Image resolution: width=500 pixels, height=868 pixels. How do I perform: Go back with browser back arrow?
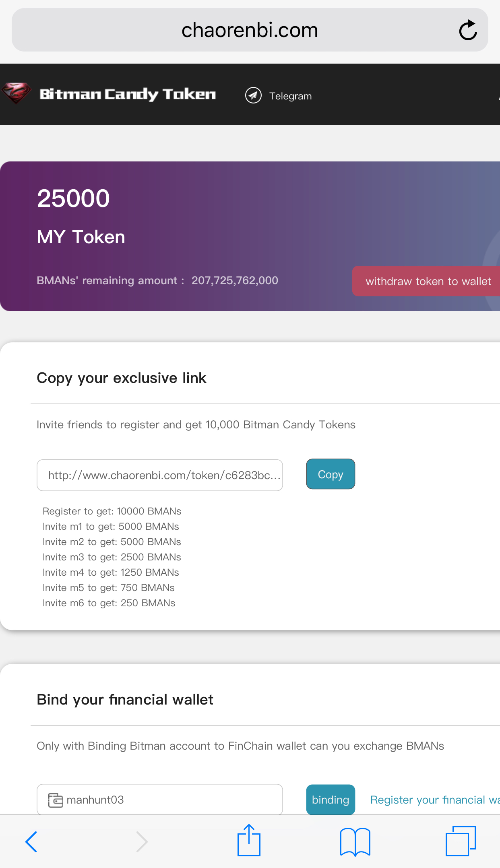(31, 841)
